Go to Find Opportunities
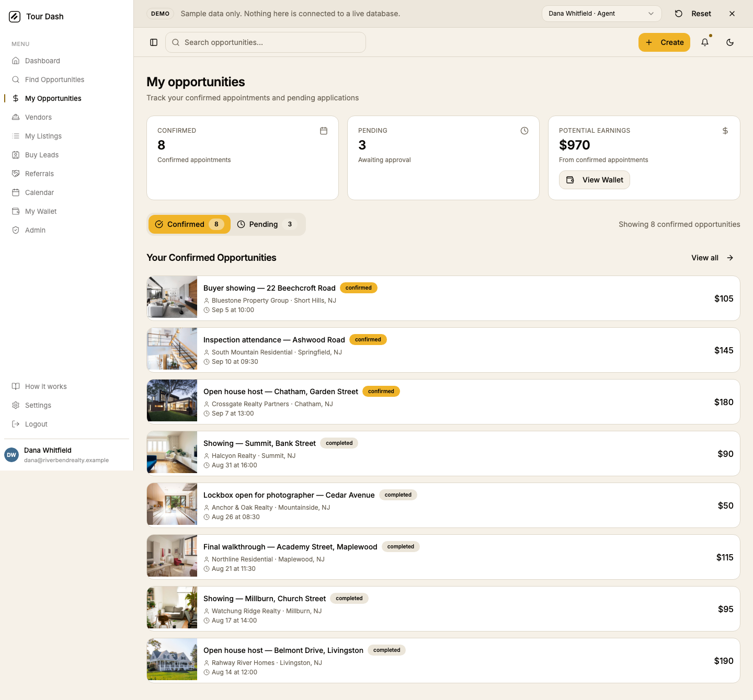The width and height of the screenshot is (753, 700). pyautogui.click(x=66, y=79)
